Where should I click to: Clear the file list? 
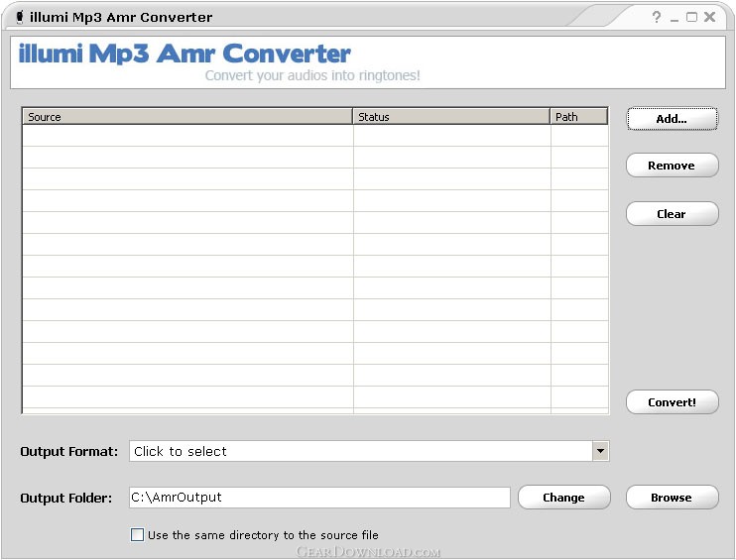tap(672, 214)
